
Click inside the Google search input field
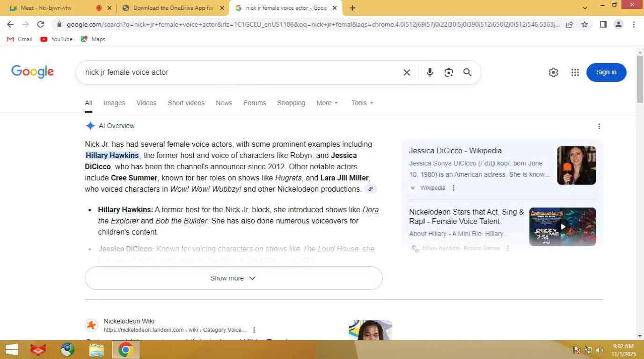239,72
